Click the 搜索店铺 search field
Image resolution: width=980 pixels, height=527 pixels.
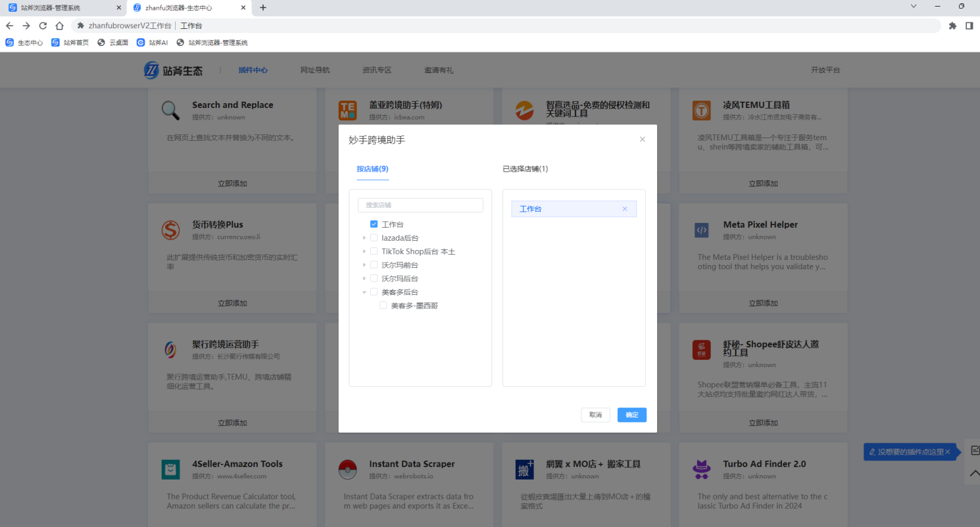(420, 205)
